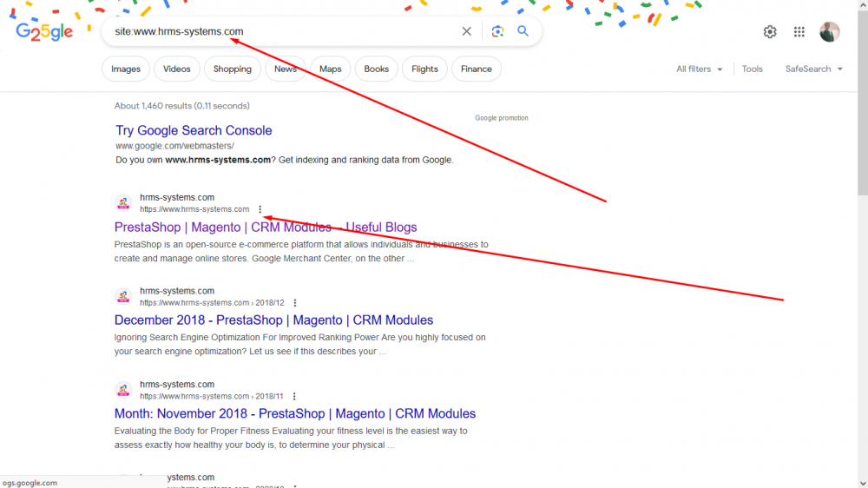This screenshot has height=488, width=868.
Task: Click snippet text starting 'Evaluating the Body'
Action: point(291,439)
